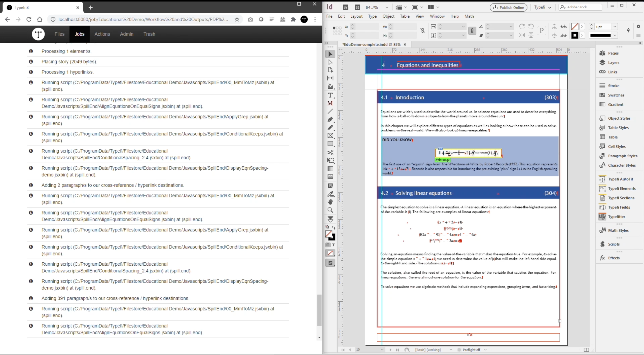Click the Adobe Stock search field
This screenshot has height=355, width=644.
[x=580, y=7]
